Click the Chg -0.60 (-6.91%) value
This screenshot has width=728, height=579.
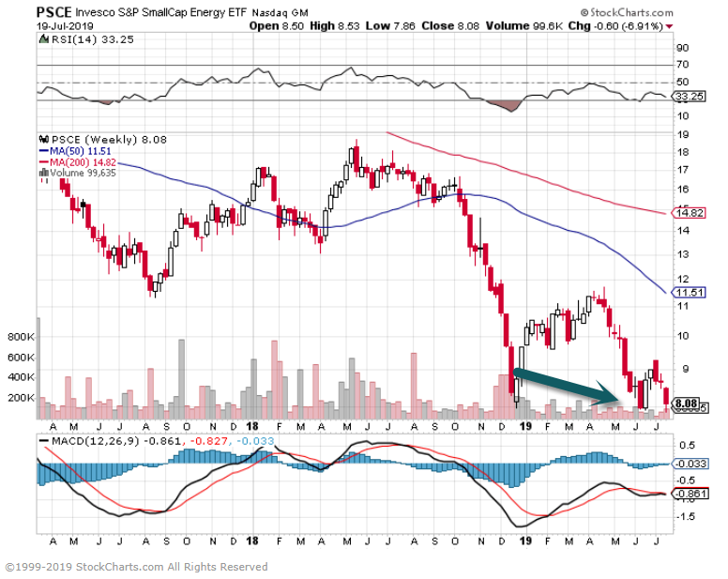pyautogui.click(x=615, y=26)
